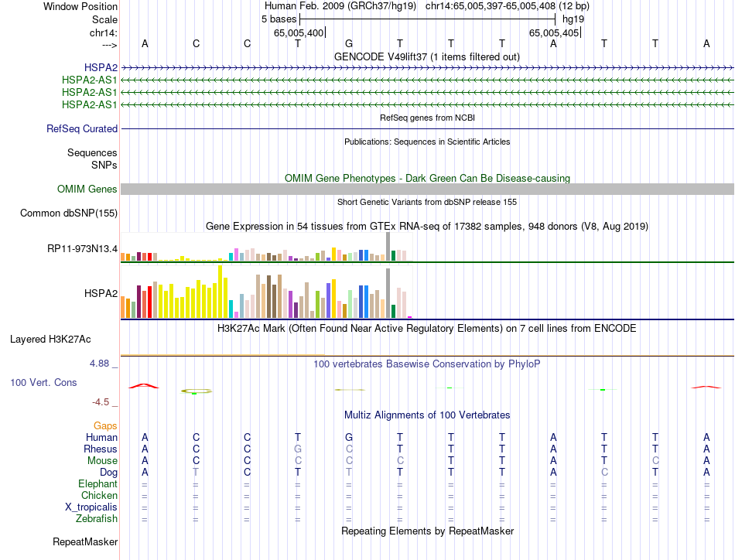Click the GTEx Gene Expression track title
The image size is (735, 560).
tap(427, 227)
